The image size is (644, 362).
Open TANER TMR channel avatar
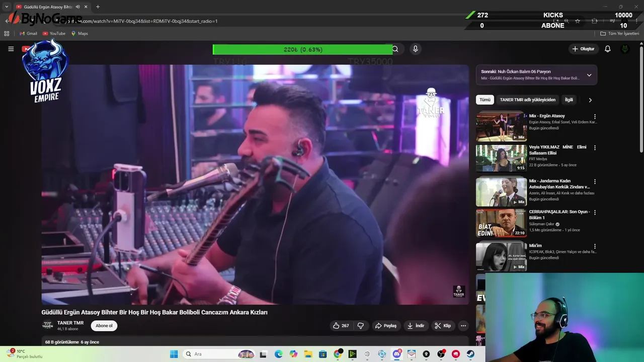[x=47, y=325]
